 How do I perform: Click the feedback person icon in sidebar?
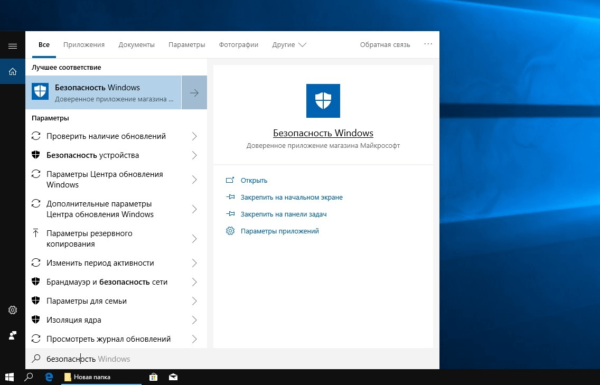[12, 335]
